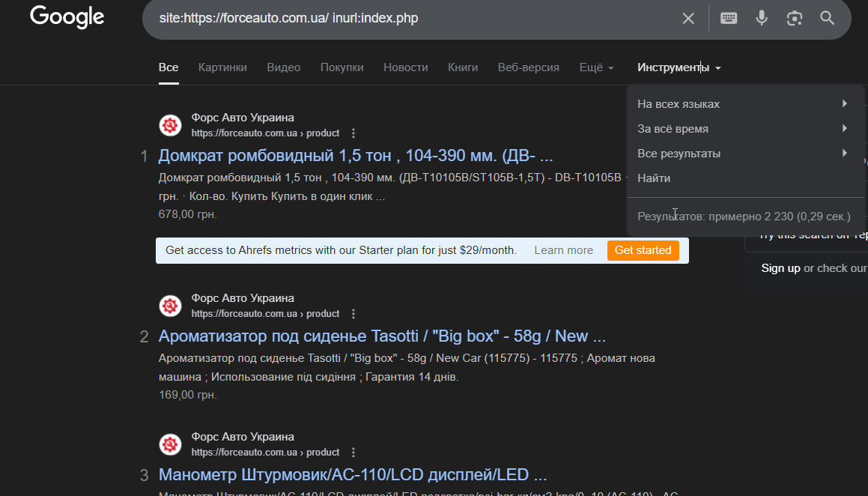The image size is (868, 496).
Task: Clear the search query with X icon
Action: coord(688,18)
